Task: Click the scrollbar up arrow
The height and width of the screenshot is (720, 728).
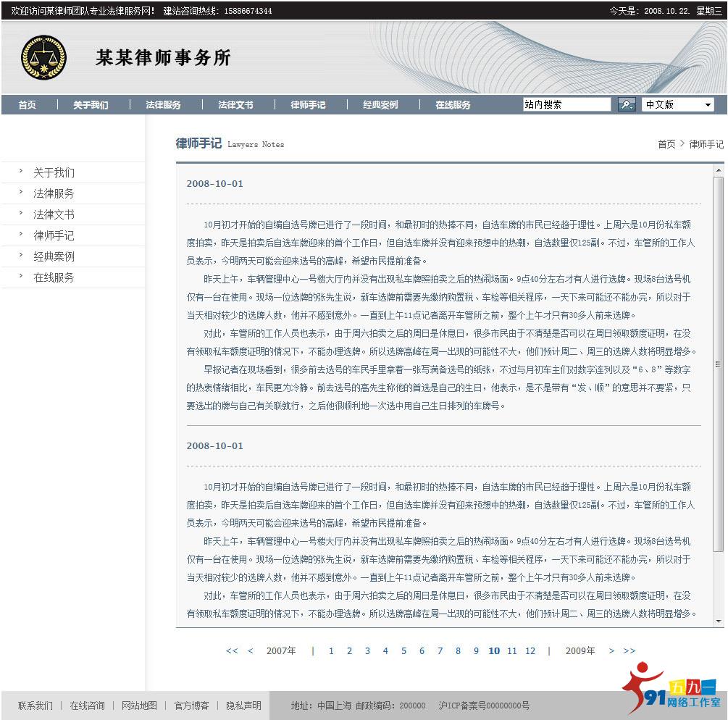Action: tap(717, 169)
